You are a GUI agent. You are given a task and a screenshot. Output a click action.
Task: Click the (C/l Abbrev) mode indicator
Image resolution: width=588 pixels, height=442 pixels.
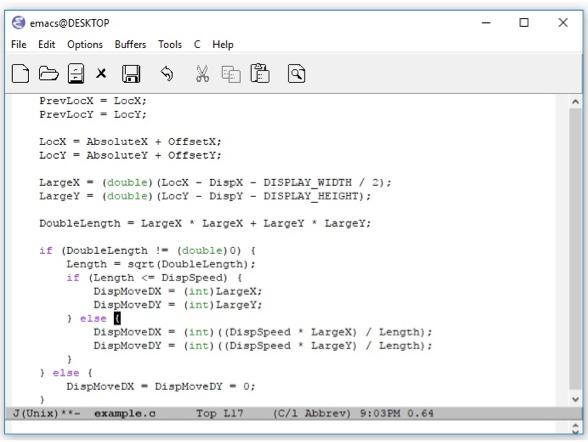[x=312, y=414]
